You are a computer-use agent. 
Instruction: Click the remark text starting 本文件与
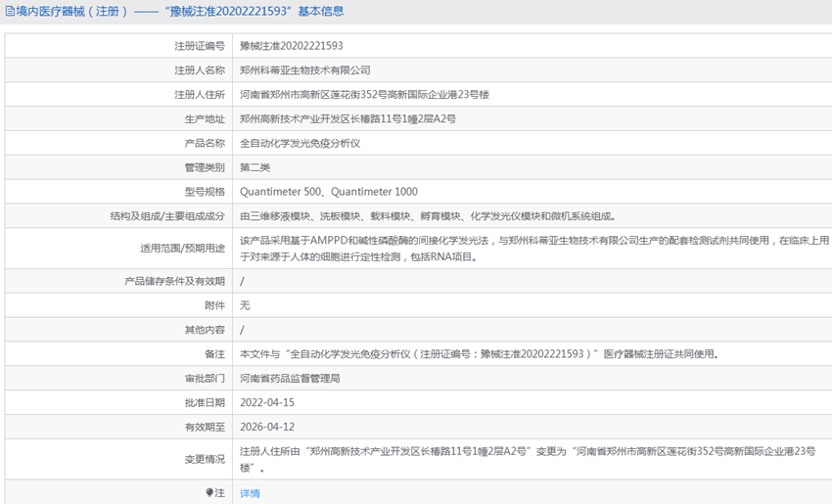click(x=480, y=354)
